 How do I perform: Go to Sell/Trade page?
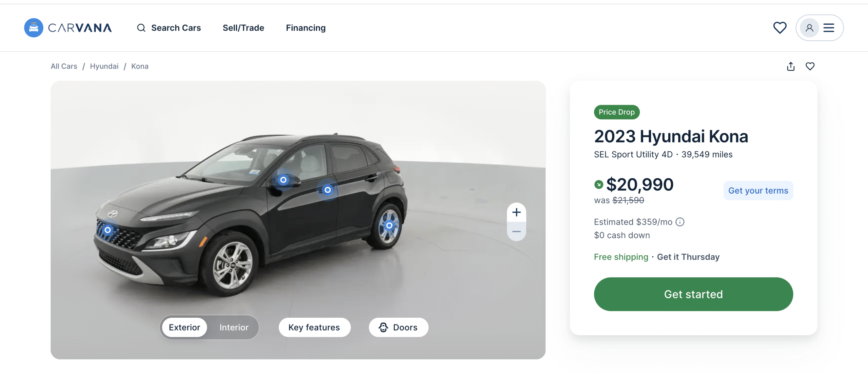(x=243, y=28)
